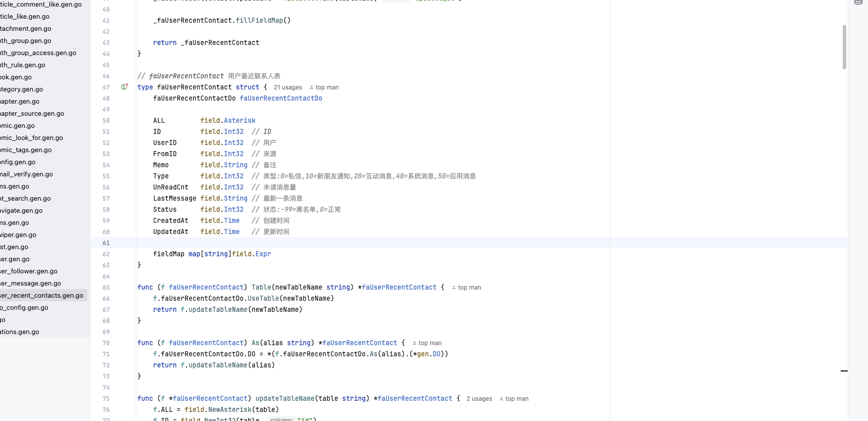Click the author icon on the Table function
Screen dimensions: 868x421
point(454,288)
